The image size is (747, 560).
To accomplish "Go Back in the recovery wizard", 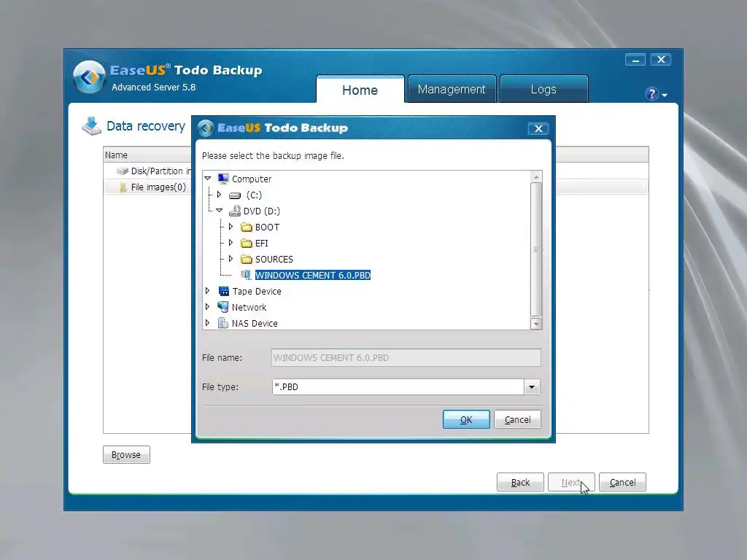I will [520, 483].
